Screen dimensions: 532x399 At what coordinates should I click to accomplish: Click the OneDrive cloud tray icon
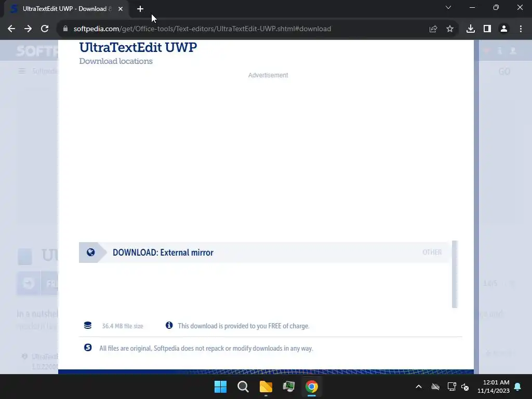[x=435, y=387]
